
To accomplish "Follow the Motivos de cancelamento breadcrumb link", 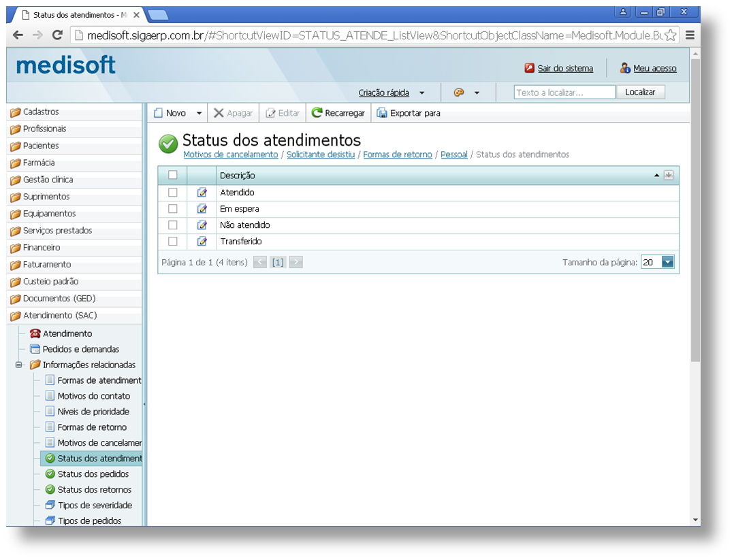I will pos(231,154).
